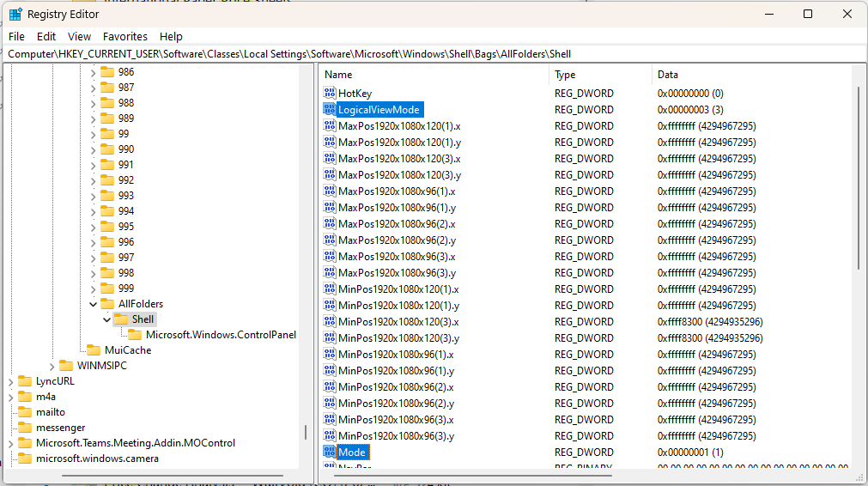Click the values pane vertical scrollbar
868x486 pixels.
pyautogui.click(x=859, y=177)
